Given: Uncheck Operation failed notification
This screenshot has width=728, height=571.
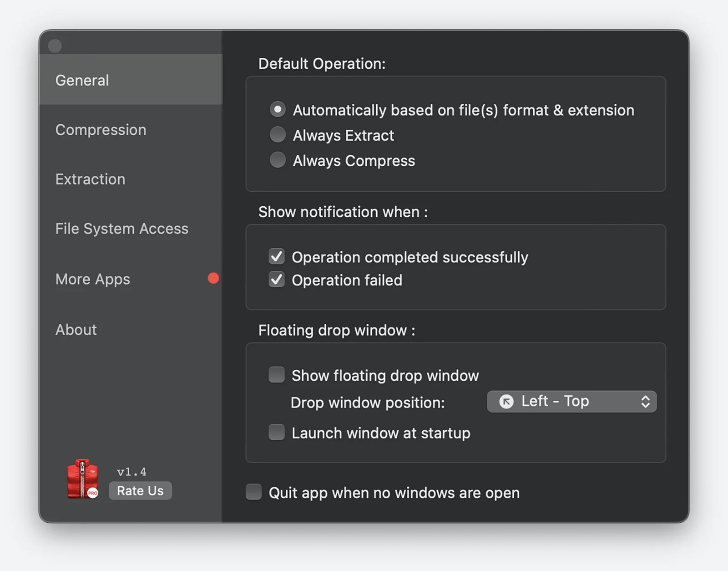Looking at the screenshot, I should click(277, 280).
